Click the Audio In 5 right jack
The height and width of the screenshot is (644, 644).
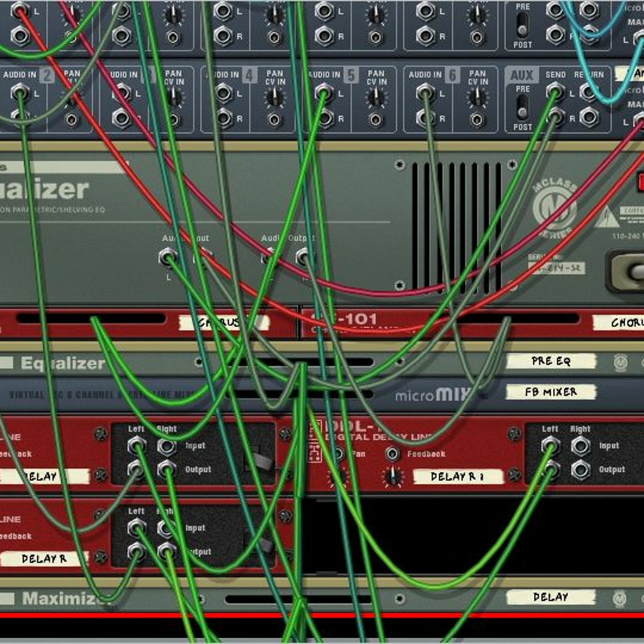325,118
